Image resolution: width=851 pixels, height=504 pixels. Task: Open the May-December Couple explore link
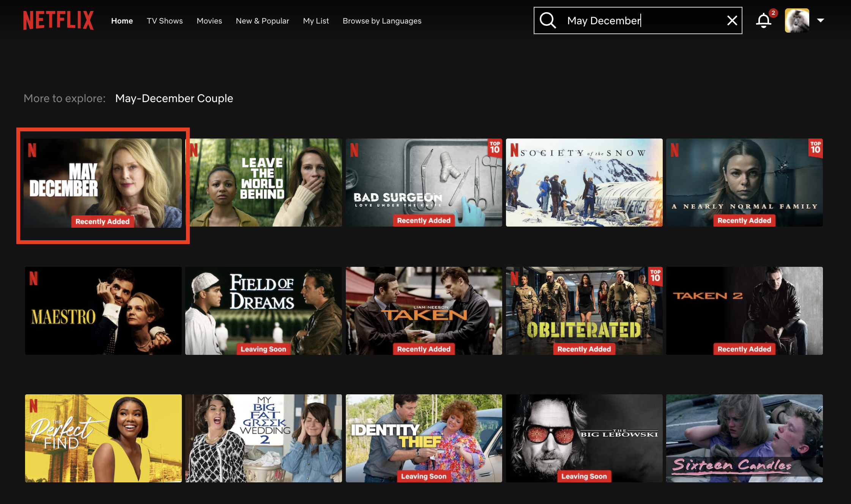[174, 98]
